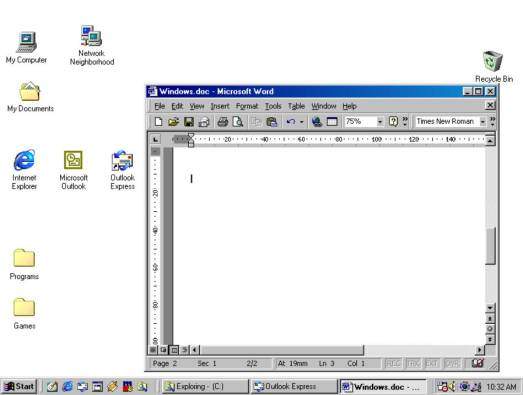Save document using floppy disk icon
The height and width of the screenshot is (395, 523).
point(189,122)
